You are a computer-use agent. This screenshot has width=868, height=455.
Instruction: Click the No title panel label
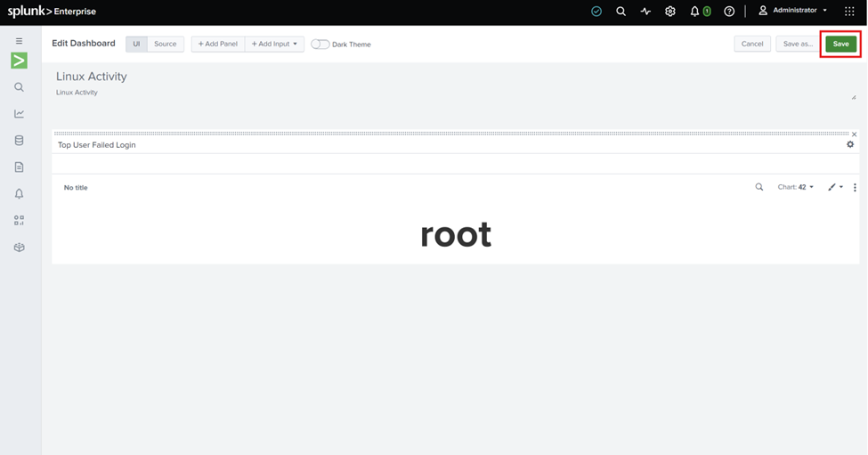[x=76, y=188]
